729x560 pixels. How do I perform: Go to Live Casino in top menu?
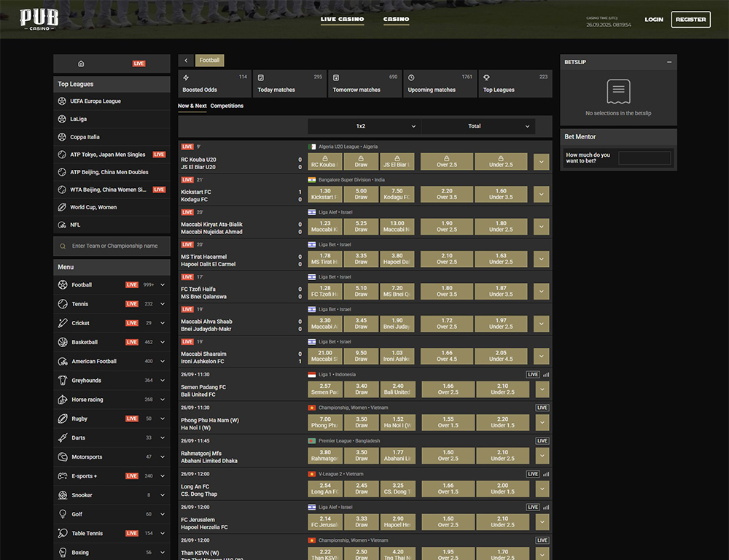(342, 19)
